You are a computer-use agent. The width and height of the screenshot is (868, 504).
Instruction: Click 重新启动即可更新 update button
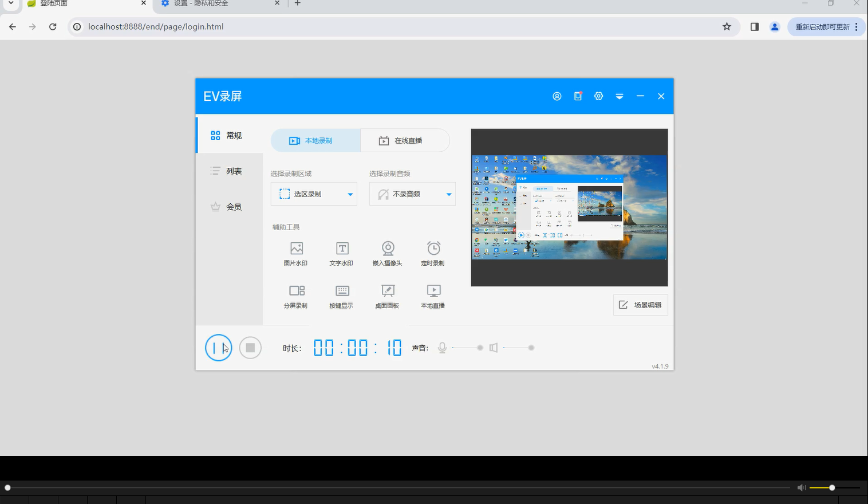[822, 27]
